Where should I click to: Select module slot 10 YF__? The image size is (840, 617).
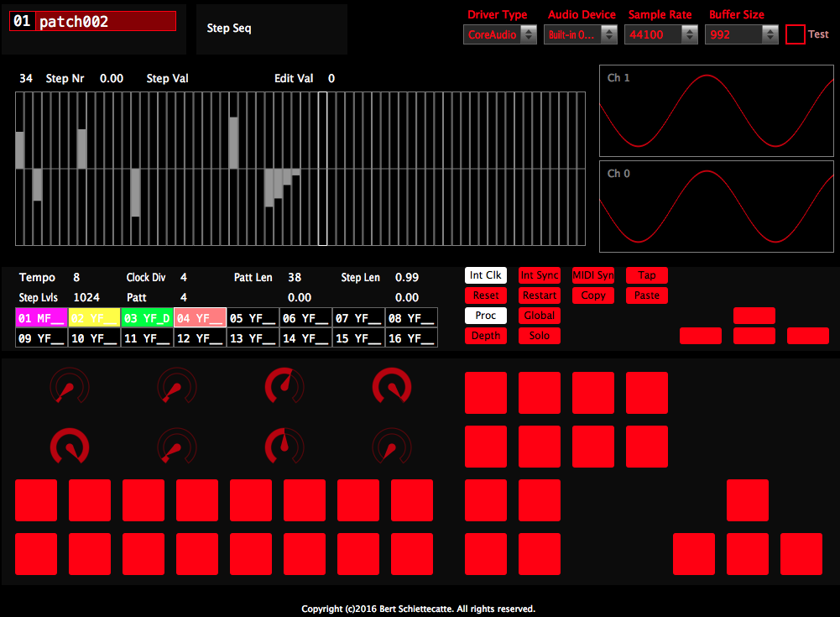pyautogui.click(x=94, y=338)
